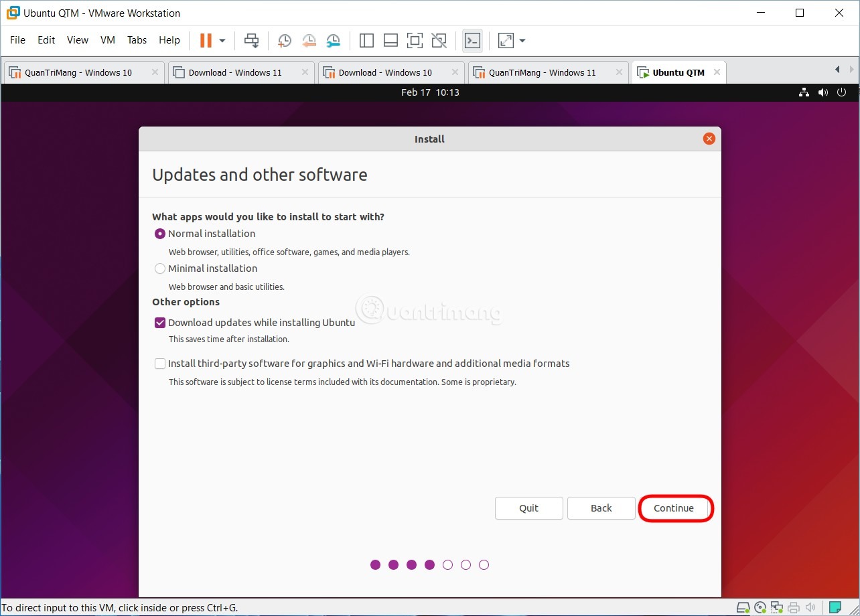Viewport: 860px width, 616px height.
Task: Toggle the thumbnail bar view icon
Action: (x=390, y=41)
